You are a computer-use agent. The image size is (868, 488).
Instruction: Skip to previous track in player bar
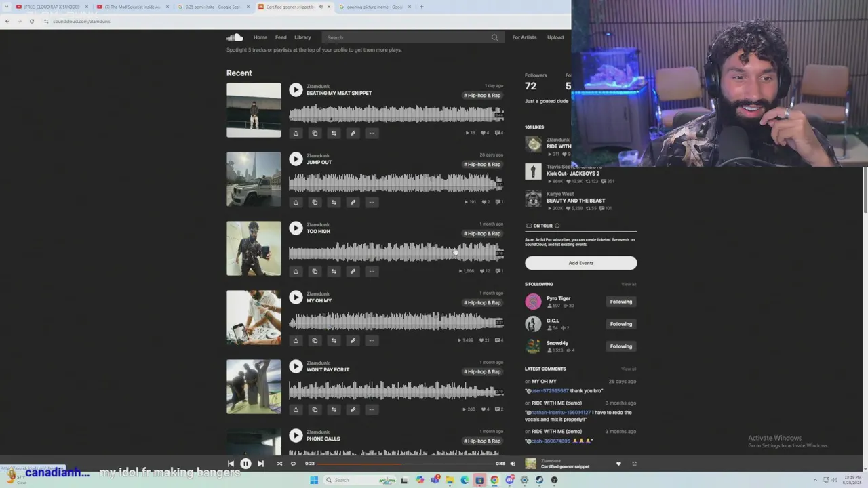231,464
